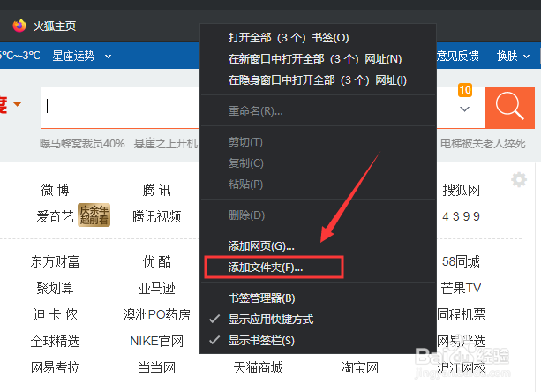Screen dimensions: 541x392
Task: Click the 意见反馈 feedback link
Action: click(457, 56)
